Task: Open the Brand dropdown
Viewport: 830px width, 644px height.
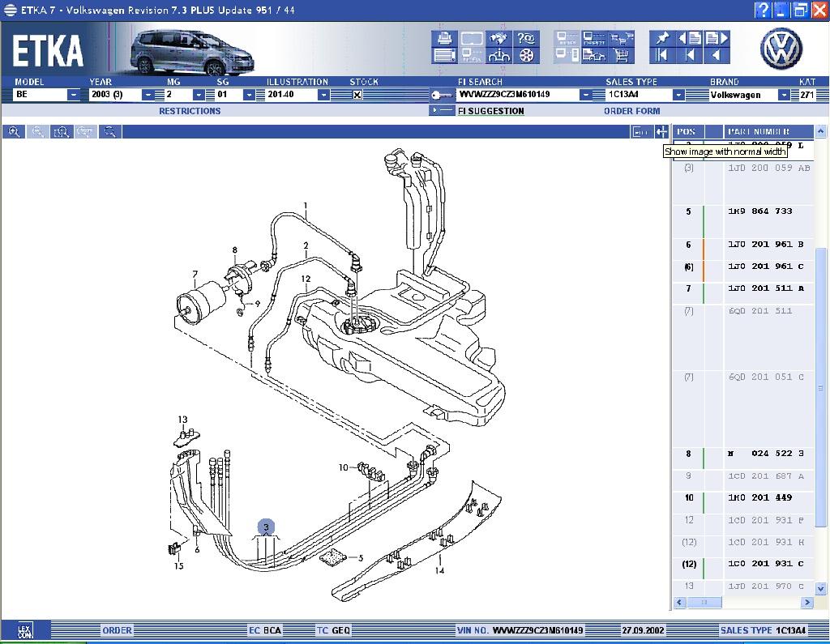Action: pyautogui.click(x=784, y=95)
